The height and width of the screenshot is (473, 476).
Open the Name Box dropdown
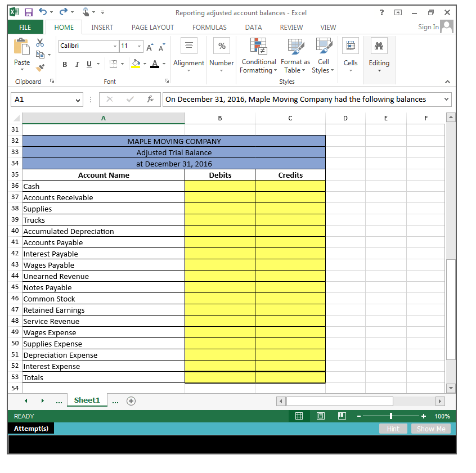click(78, 100)
